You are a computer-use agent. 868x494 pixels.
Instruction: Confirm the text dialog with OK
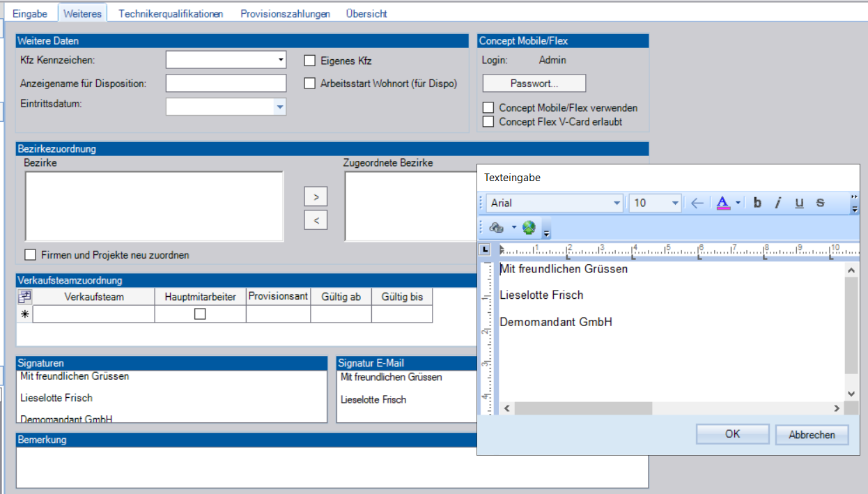coord(732,433)
